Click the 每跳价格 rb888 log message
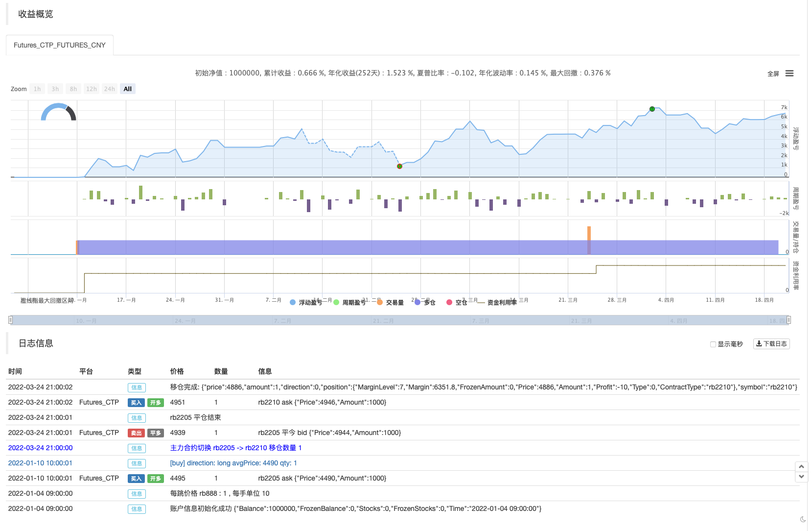 click(x=220, y=493)
